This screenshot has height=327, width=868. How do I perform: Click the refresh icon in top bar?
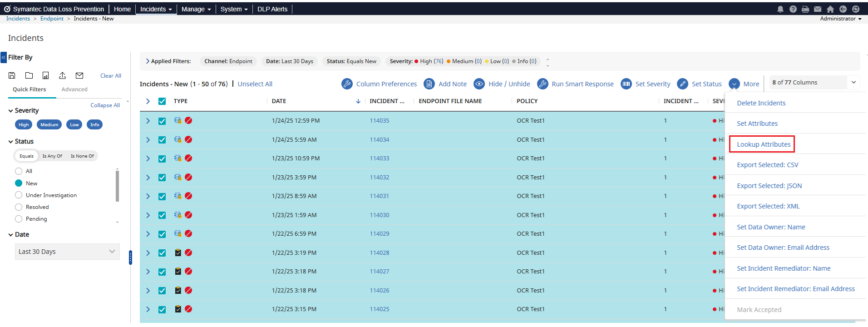tap(856, 9)
